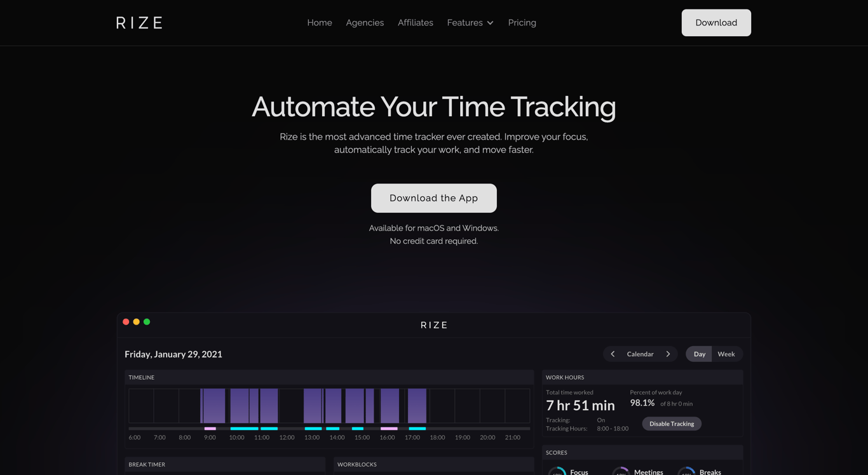Click a purple activity bar on the timeline

[x=214, y=405]
